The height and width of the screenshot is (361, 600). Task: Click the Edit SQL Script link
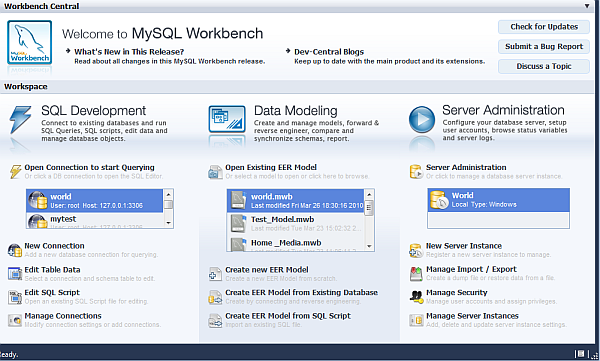52,292
